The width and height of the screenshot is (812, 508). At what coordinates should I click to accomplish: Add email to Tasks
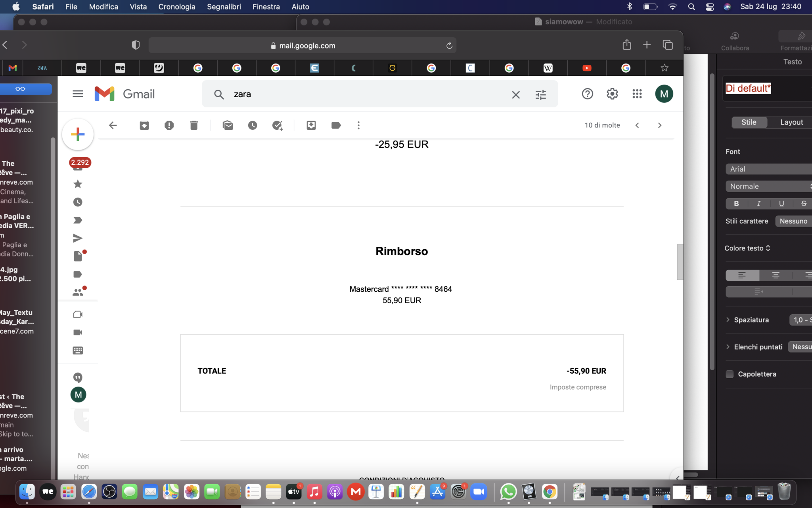point(278,125)
